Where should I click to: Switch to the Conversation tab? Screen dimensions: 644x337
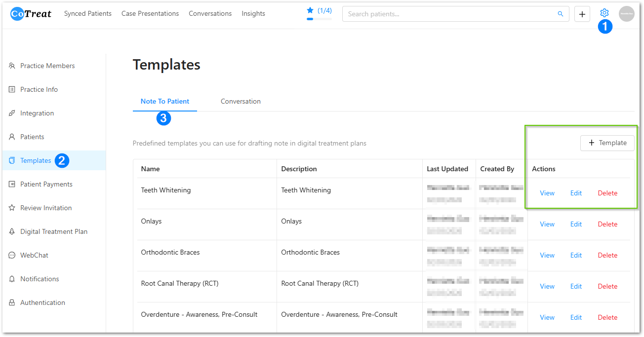point(241,101)
